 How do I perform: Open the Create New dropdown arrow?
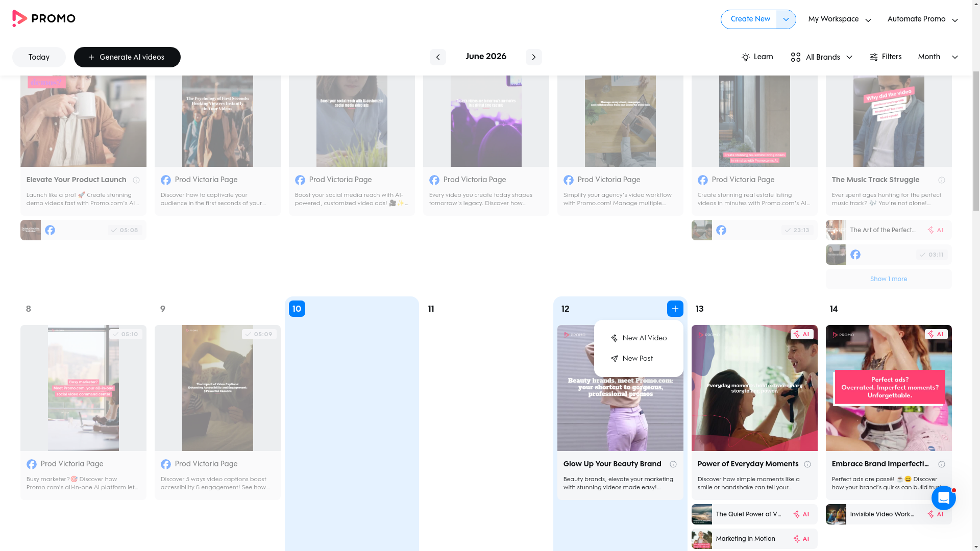pos(786,19)
